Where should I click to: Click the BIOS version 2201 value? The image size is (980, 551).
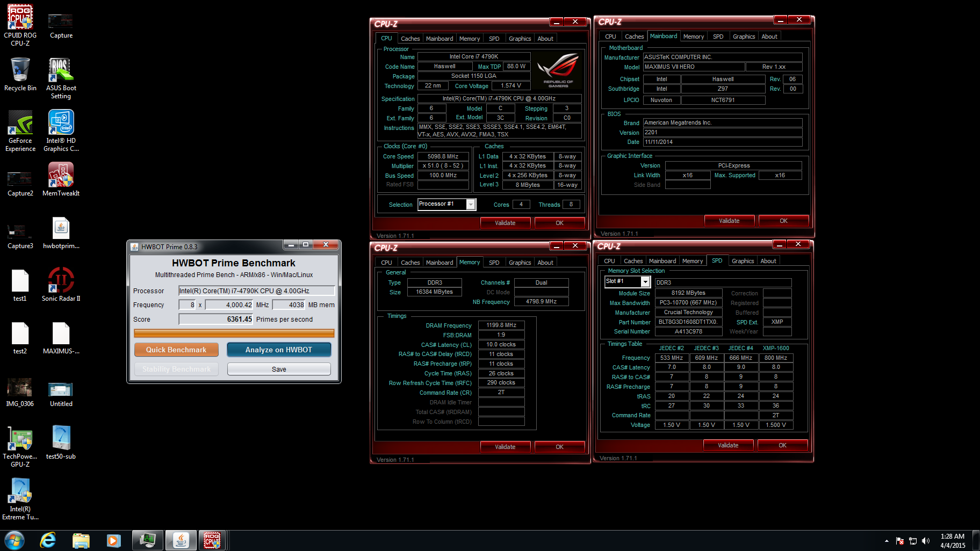tap(723, 132)
